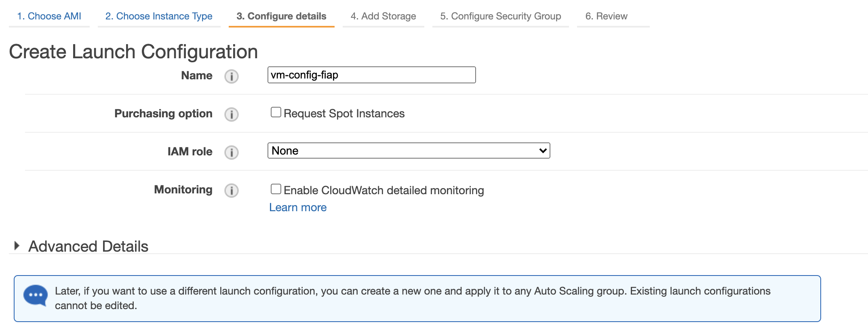Enable CloudWatch detailed monitoring checkbox
This screenshot has height=335, width=868.
pos(276,189)
